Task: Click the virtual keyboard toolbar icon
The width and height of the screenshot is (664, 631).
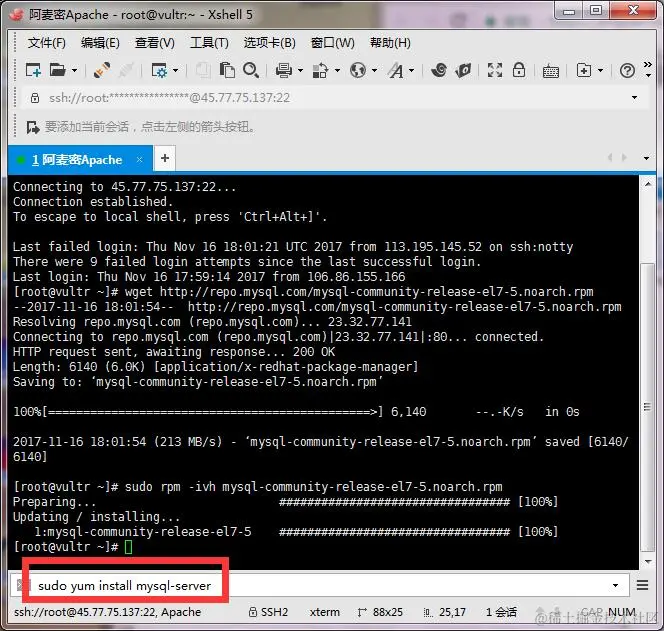Action: click(551, 71)
